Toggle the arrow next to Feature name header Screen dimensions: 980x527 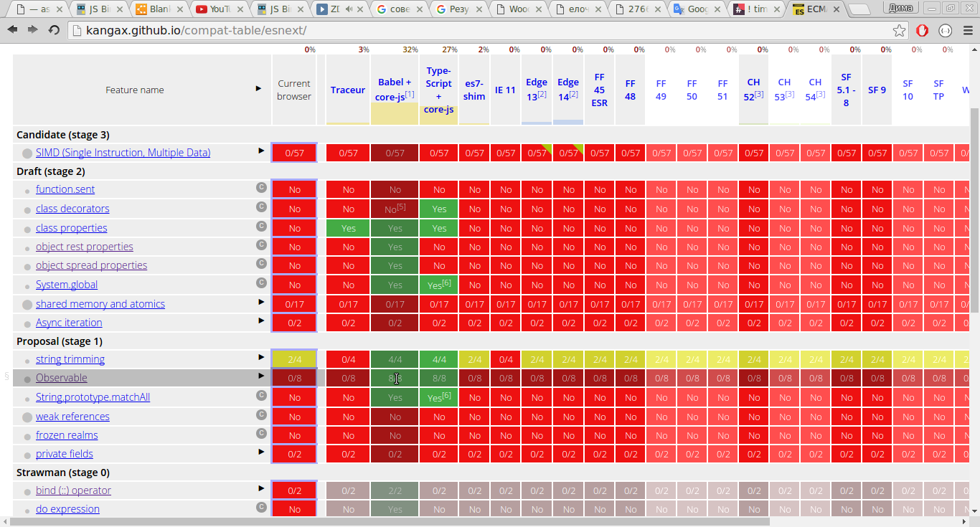[x=258, y=89]
